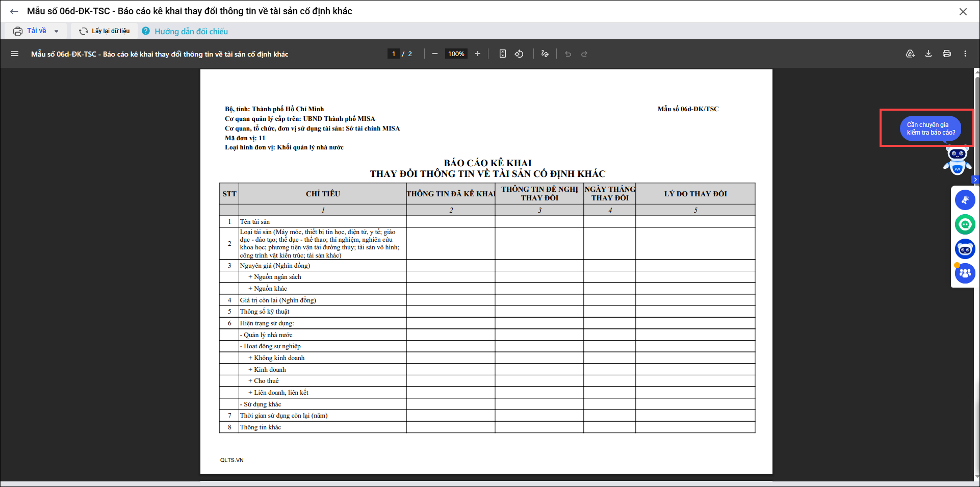Click the expert report check speech bubble
This screenshot has width=980, height=487.
[931, 129]
